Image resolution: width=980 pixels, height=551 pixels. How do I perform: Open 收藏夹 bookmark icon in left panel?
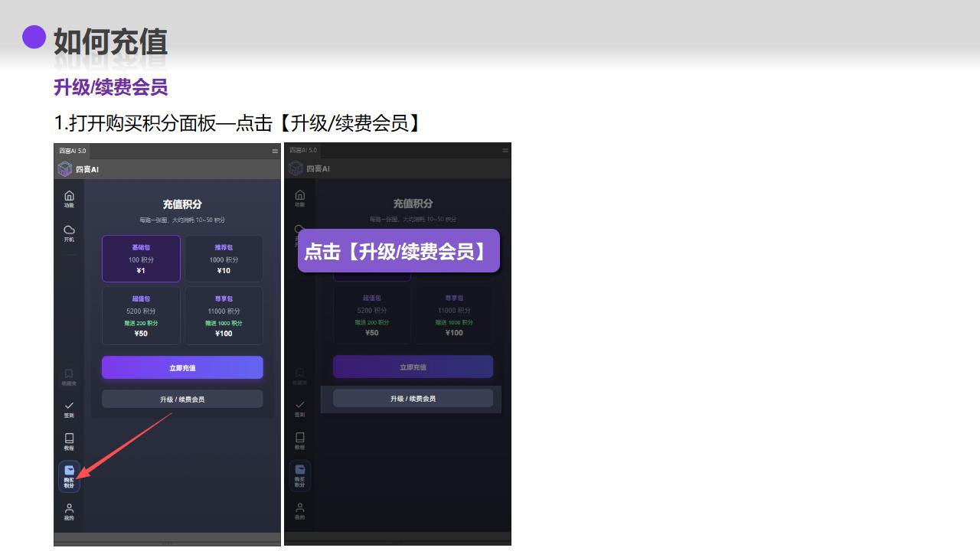click(69, 376)
